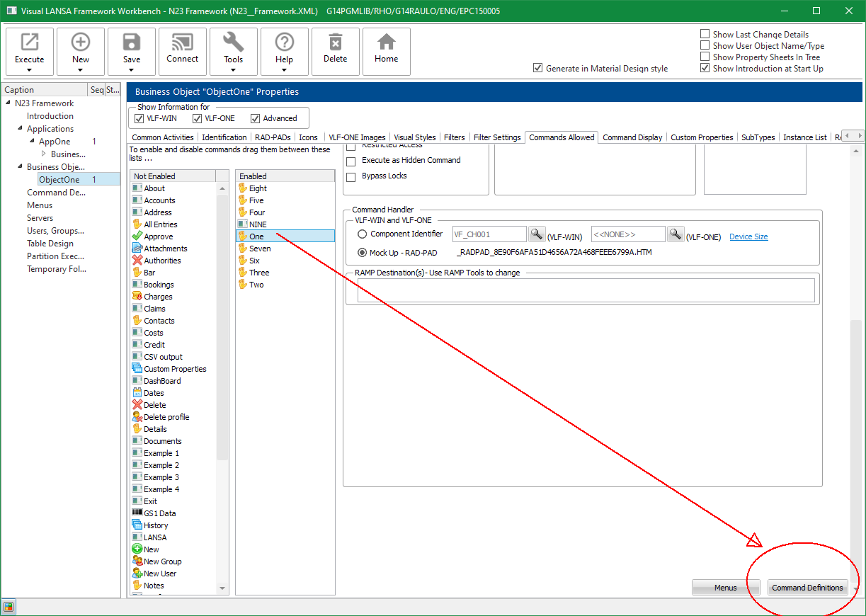Click the Connect toolbar icon
This screenshot has height=616, width=866.
pos(183,42)
